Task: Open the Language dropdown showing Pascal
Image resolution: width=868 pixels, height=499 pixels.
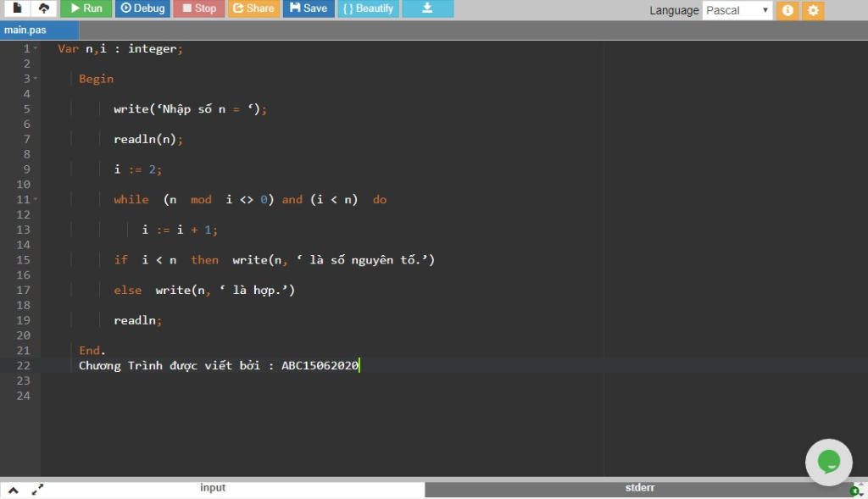Action: pos(737,10)
